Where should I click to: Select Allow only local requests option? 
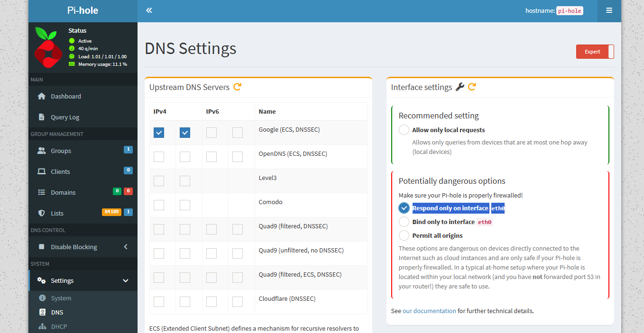[x=404, y=130]
